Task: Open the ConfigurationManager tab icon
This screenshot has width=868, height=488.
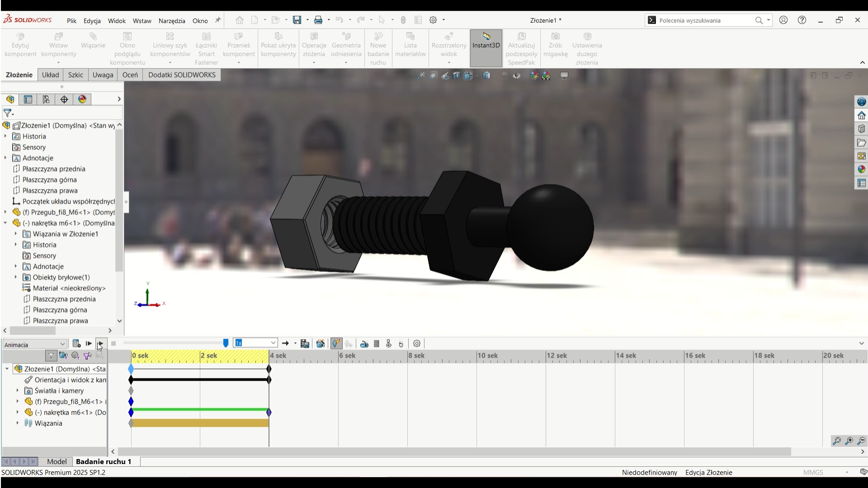Action: pyautogui.click(x=46, y=99)
